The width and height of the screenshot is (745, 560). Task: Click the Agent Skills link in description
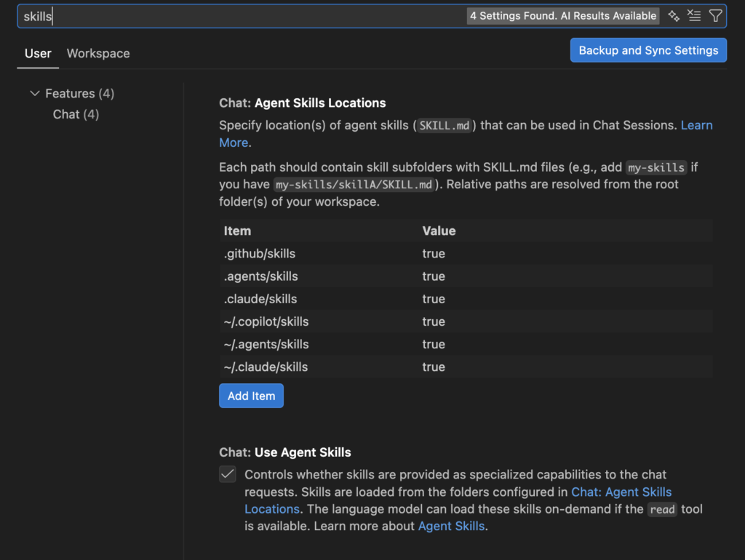pyautogui.click(x=453, y=526)
